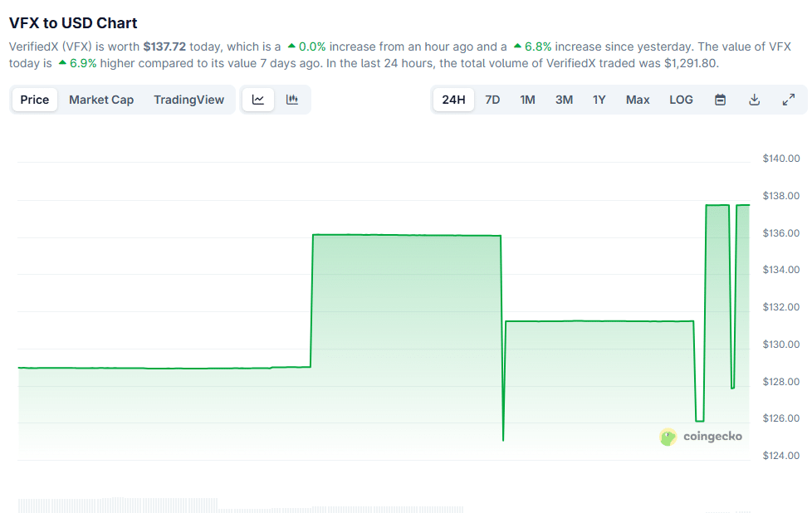The image size is (812, 513).
Task: Enable the LOG scale toggle
Action: point(681,99)
